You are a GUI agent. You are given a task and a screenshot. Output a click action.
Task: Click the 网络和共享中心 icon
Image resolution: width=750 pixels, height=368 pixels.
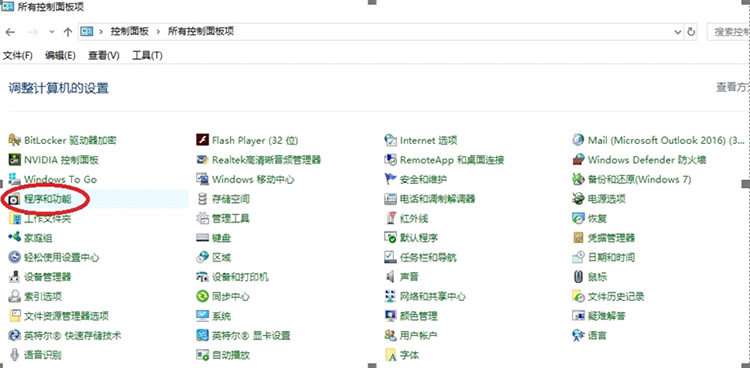coord(391,297)
